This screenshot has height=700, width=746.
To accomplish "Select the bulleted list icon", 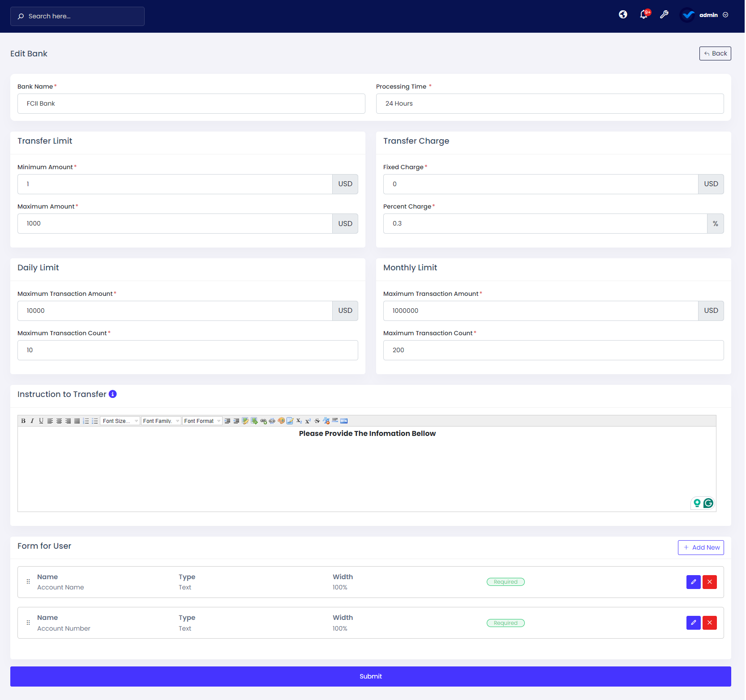I will (94, 421).
